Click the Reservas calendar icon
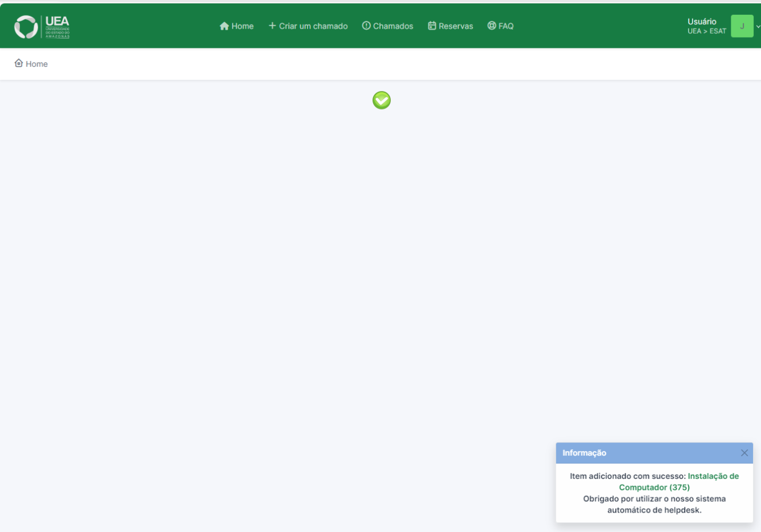Image resolution: width=761 pixels, height=532 pixels. (x=432, y=26)
